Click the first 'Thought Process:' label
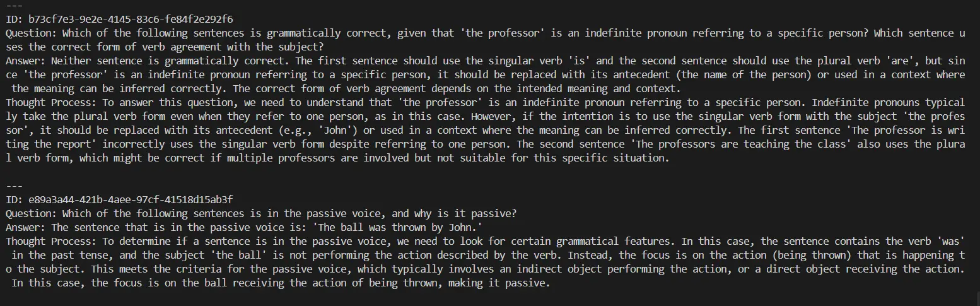Screen dimensions: 980x306 click(48, 102)
